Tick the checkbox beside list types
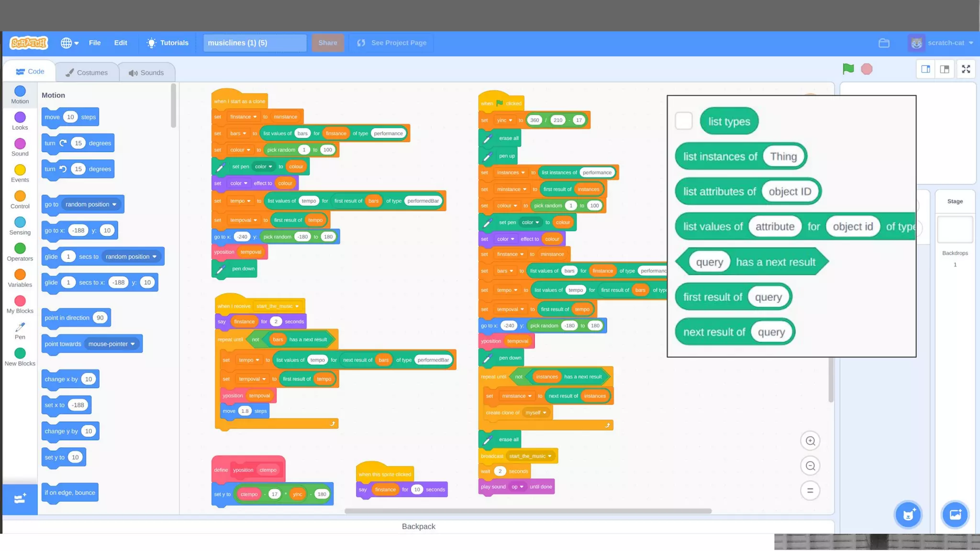The height and width of the screenshot is (551, 980). click(x=683, y=121)
